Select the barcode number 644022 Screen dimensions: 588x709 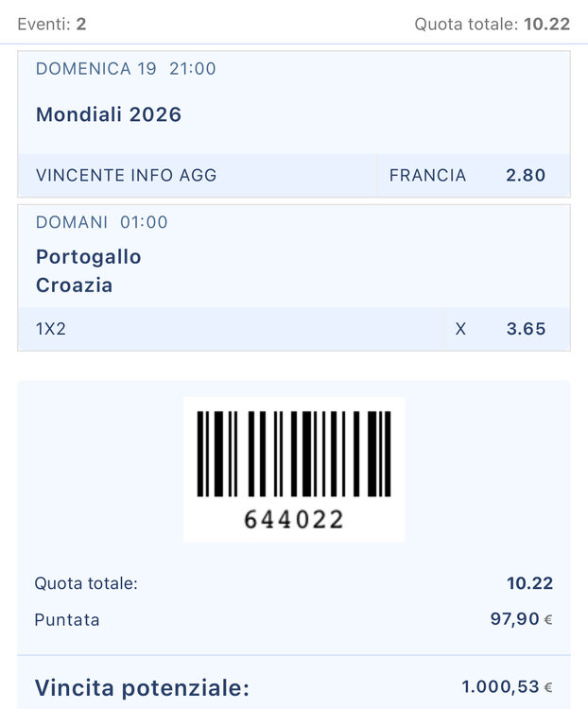click(294, 519)
